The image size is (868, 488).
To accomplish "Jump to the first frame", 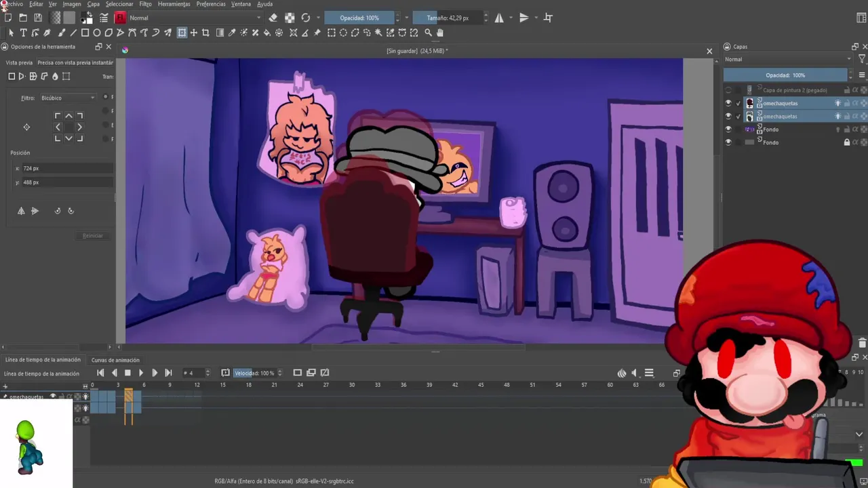I will point(100,373).
